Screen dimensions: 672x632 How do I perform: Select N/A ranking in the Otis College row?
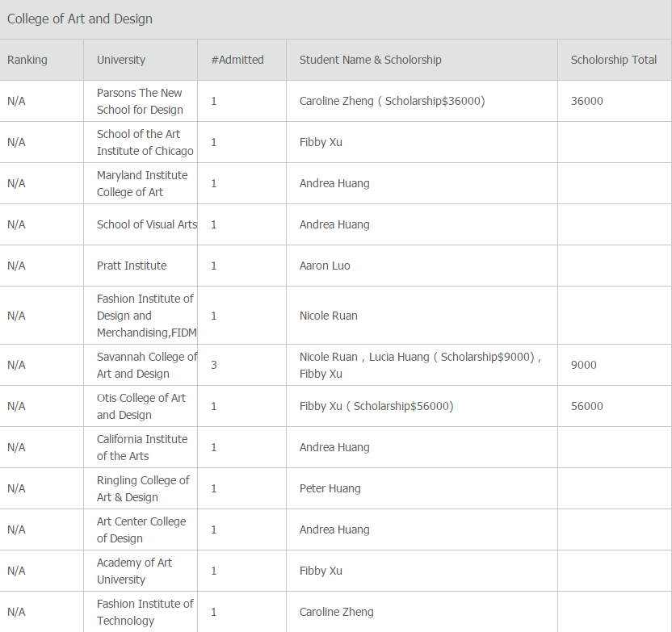pyautogui.click(x=16, y=406)
